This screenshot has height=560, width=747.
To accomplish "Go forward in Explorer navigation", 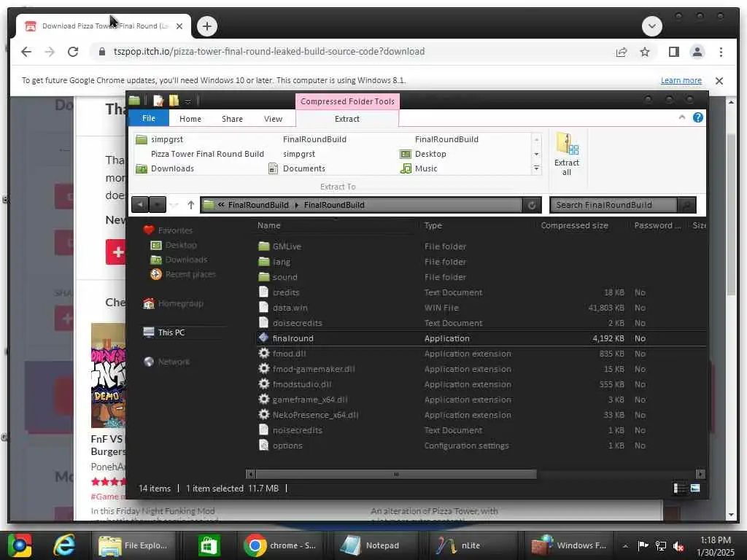I will pyautogui.click(x=158, y=205).
